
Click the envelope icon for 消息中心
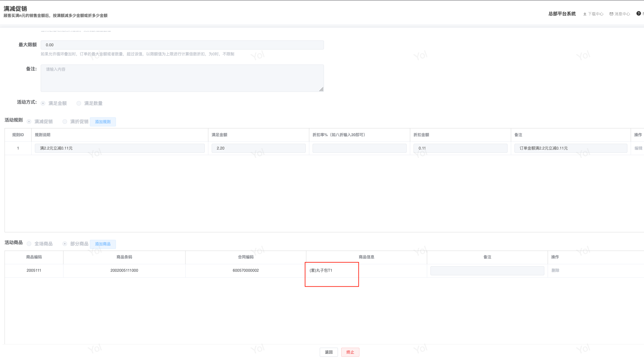click(611, 14)
